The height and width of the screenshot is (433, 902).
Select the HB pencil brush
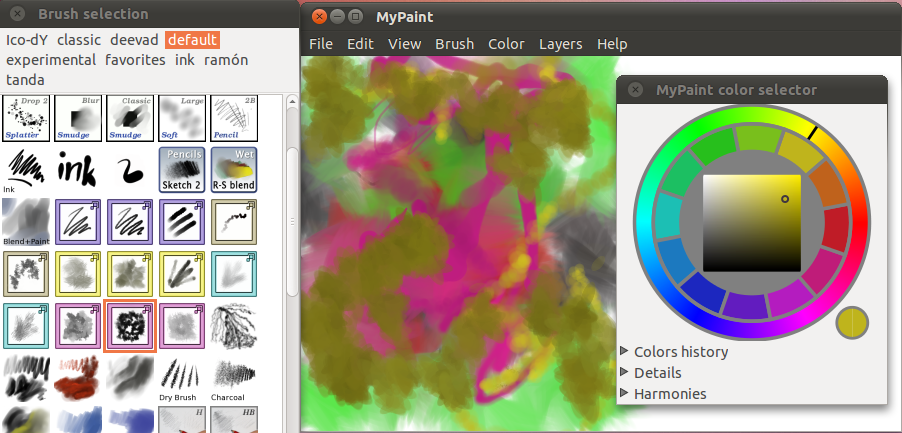pyautogui.click(x=234, y=419)
